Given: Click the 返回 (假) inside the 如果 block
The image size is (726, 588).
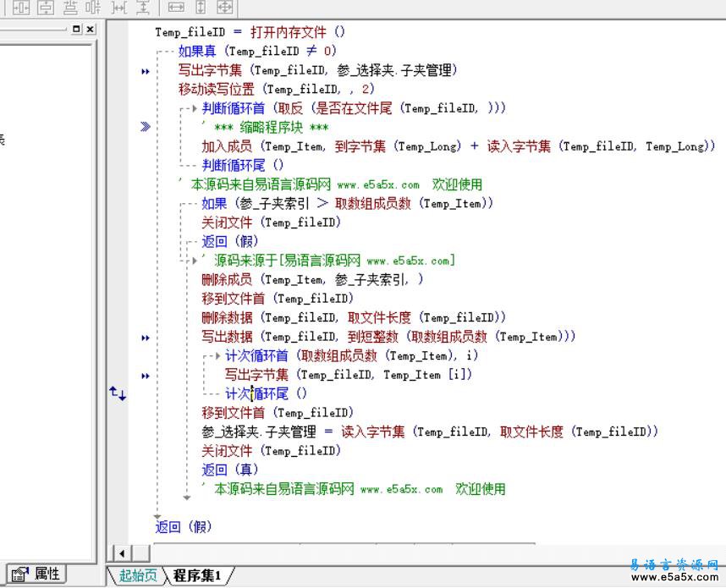Looking at the screenshot, I should click(x=229, y=241).
